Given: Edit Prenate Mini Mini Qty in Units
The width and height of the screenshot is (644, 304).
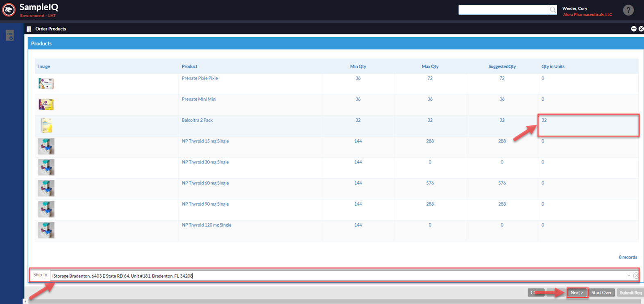Looking at the screenshot, I should point(588,104).
